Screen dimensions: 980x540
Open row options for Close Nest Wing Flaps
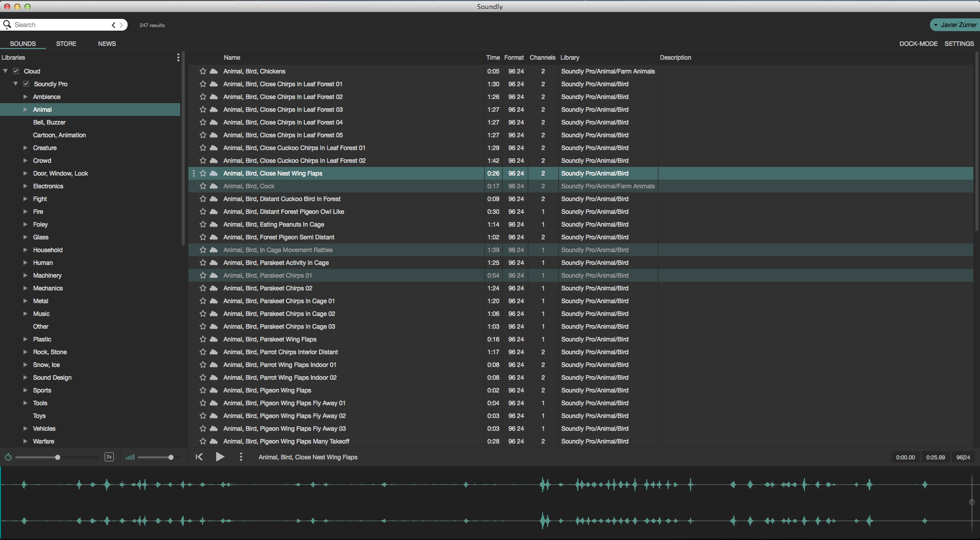[193, 174]
